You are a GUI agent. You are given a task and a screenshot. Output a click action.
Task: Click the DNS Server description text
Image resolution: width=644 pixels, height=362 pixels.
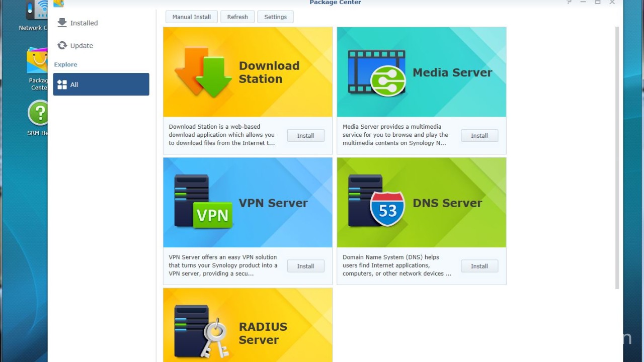(x=397, y=265)
